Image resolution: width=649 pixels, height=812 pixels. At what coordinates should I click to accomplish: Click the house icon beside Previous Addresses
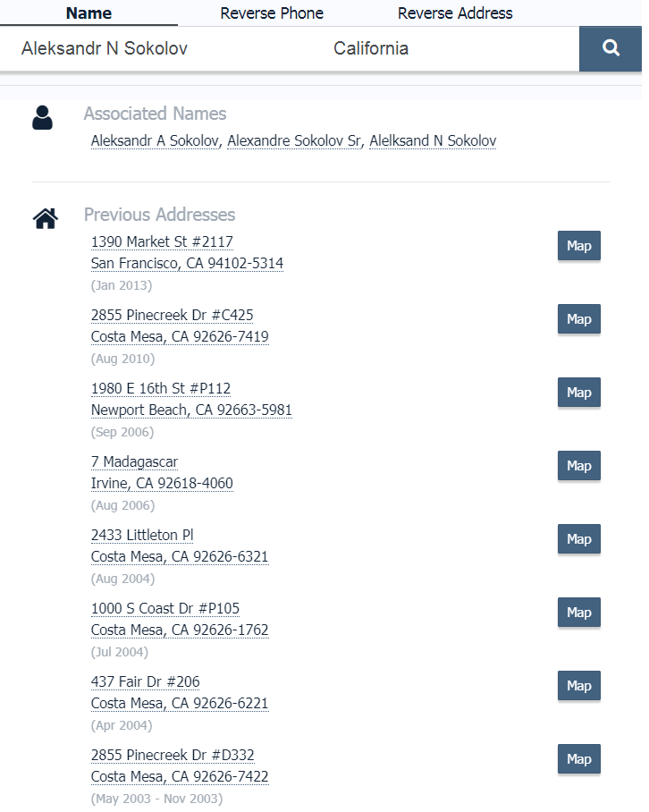point(46,218)
